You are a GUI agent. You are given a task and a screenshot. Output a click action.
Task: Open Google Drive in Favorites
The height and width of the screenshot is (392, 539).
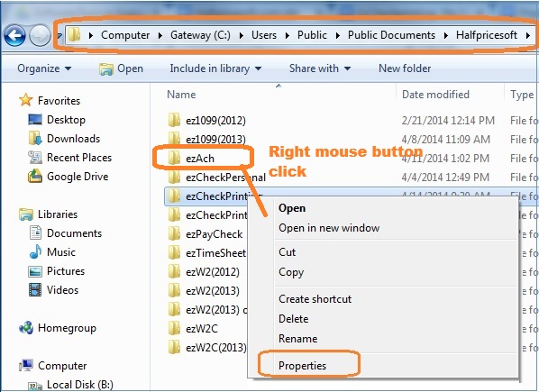(x=78, y=177)
